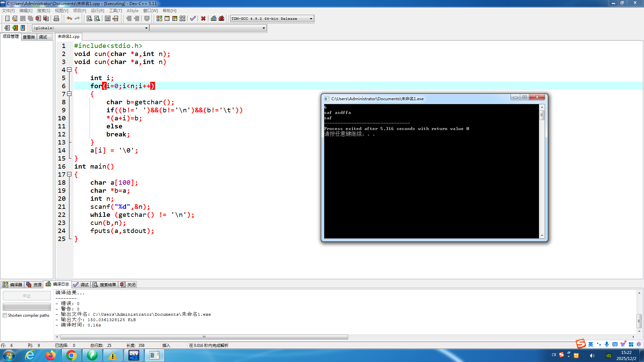Enable the Shorten compiler paths checkbox

pos(5,315)
